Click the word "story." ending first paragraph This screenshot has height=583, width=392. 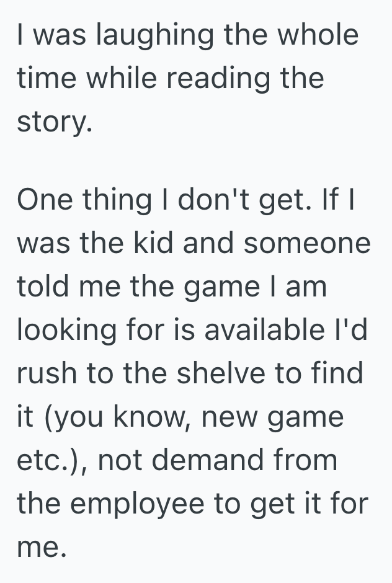pos(54,122)
